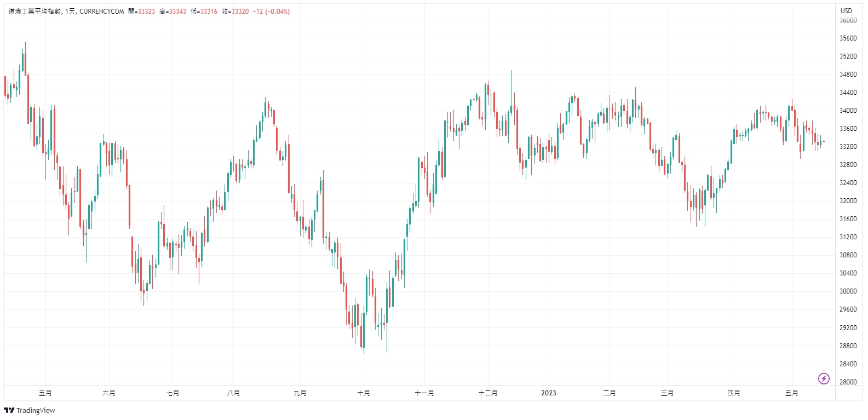Select the 36000 price axis label

(848, 20)
